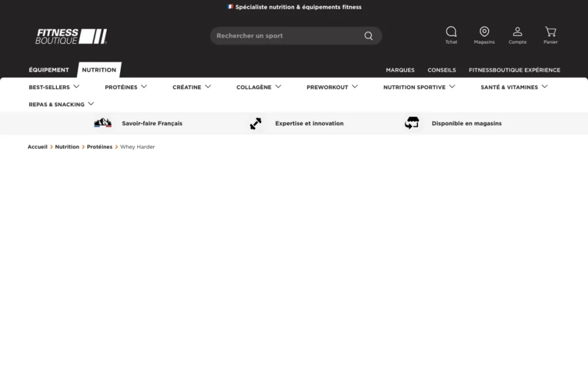Open the Compte account icon

(517, 32)
